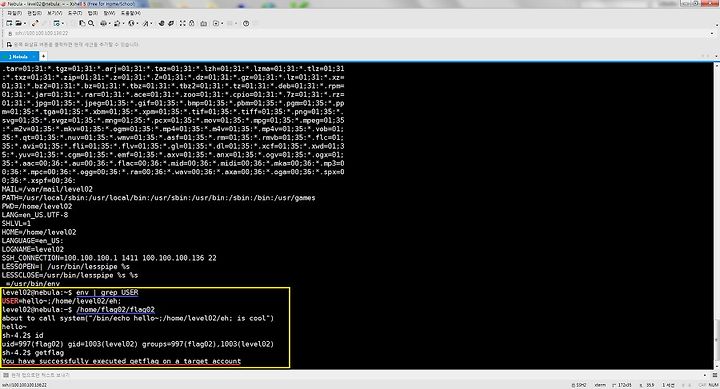Open the Tools (도구) menu
Image resolution: width=720 pixels, height=389 pixels.
[x=74, y=13]
